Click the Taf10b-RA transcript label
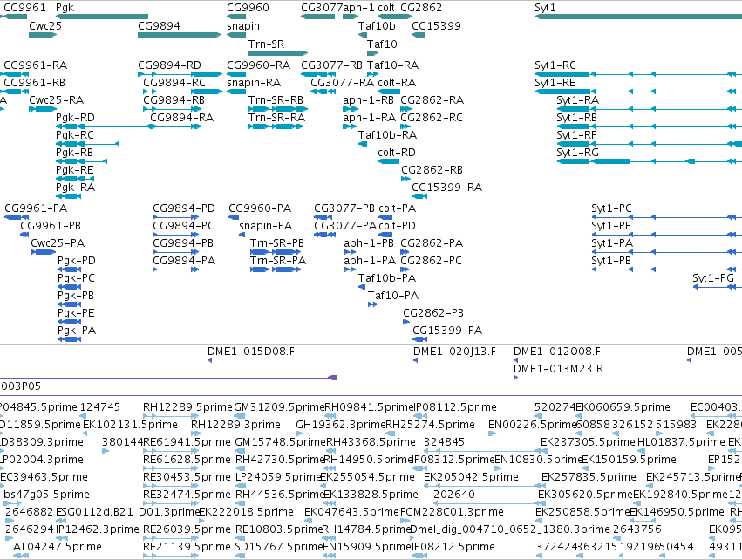 [x=387, y=135]
